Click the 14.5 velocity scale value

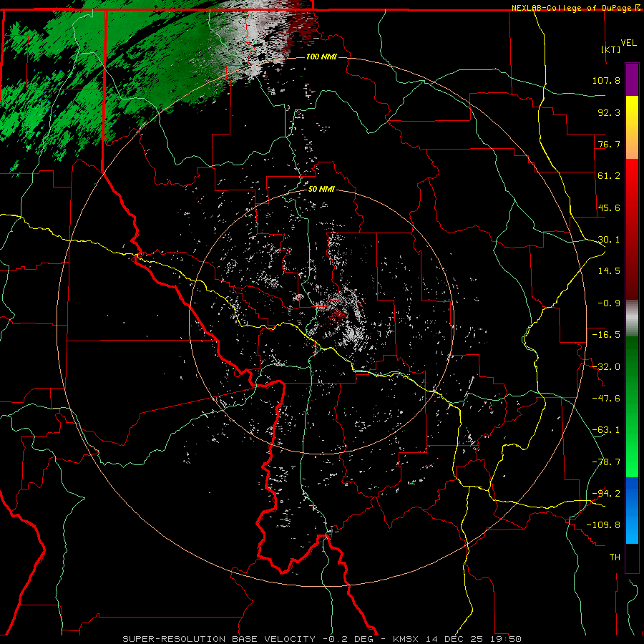pos(609,271)
